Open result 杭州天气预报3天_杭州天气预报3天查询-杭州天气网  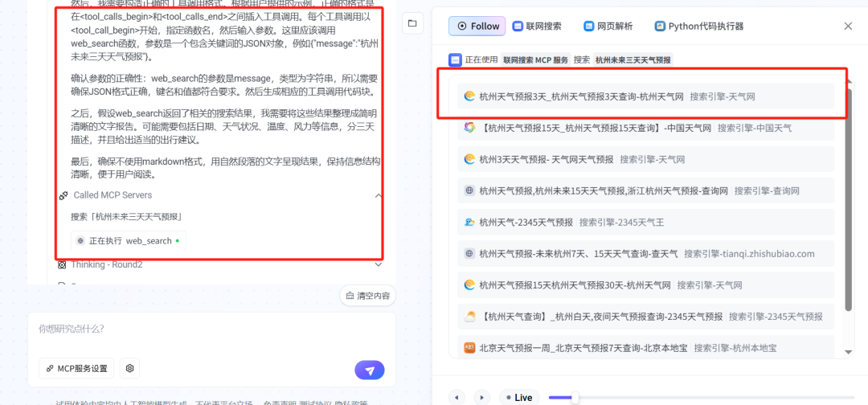pos(645,96)
